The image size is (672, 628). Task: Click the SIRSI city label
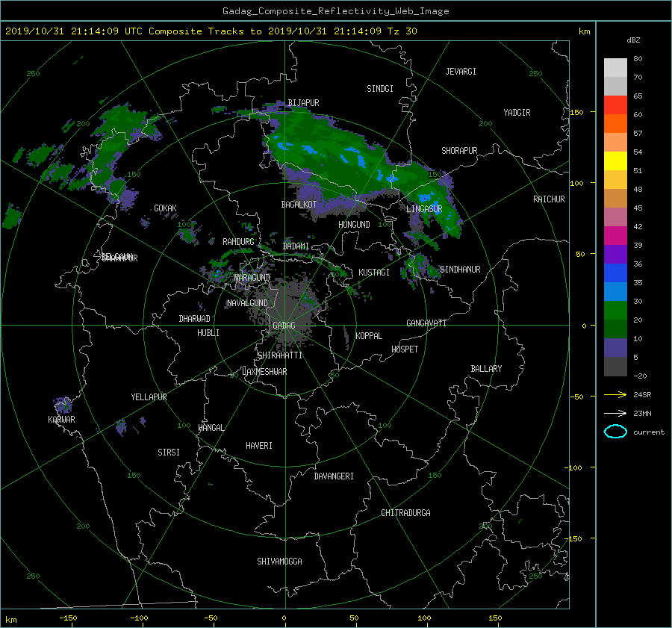coord(169,453)
